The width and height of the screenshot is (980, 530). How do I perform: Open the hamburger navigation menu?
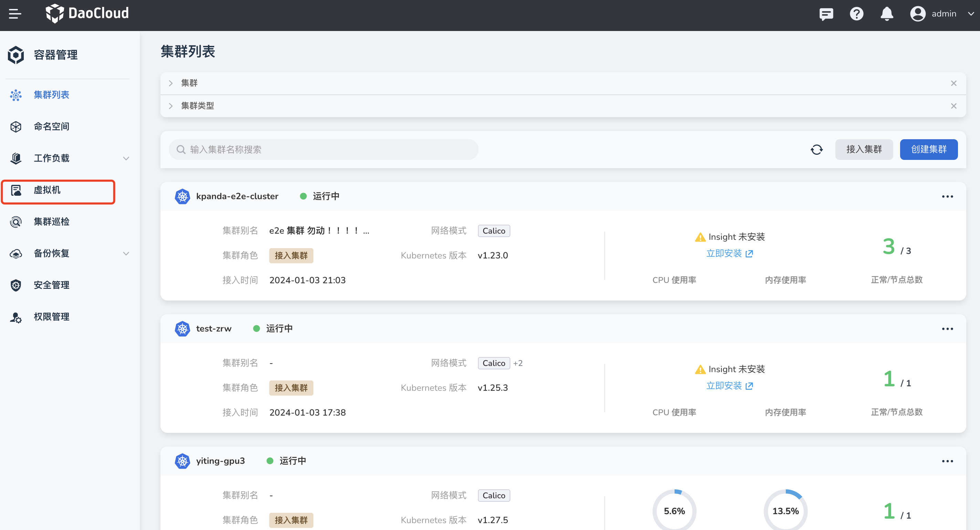click(x=15, y=14)
